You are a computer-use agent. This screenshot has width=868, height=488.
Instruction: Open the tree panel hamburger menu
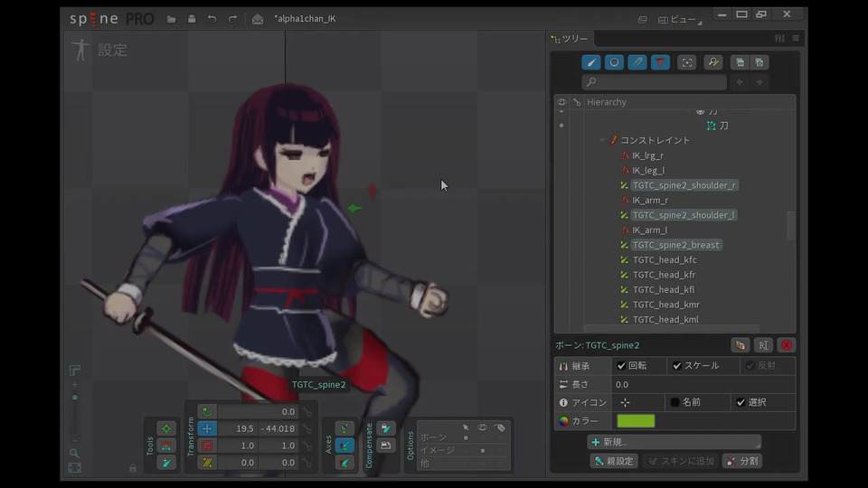point(796,38)
